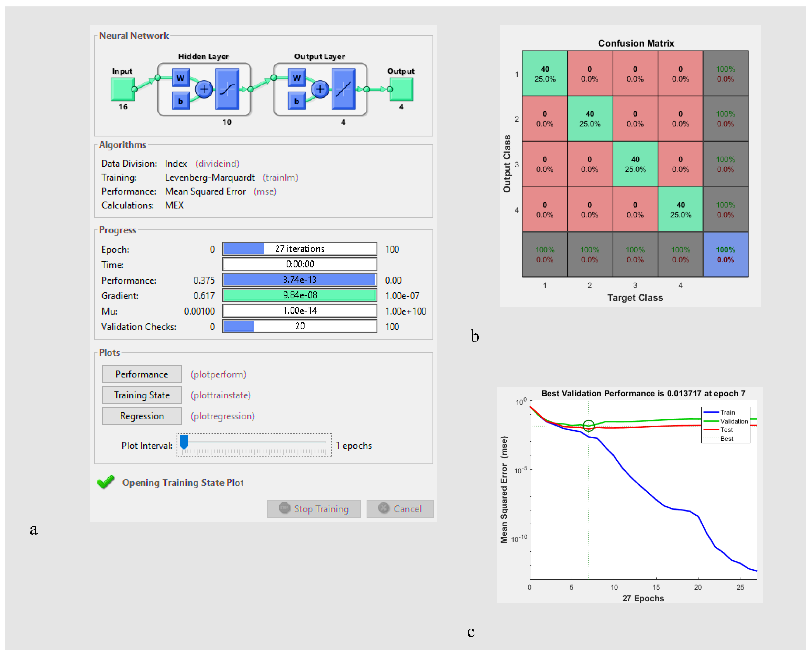Click the Output Layer linear transfer function block
The image size is (812, 655).
[344, 89]
